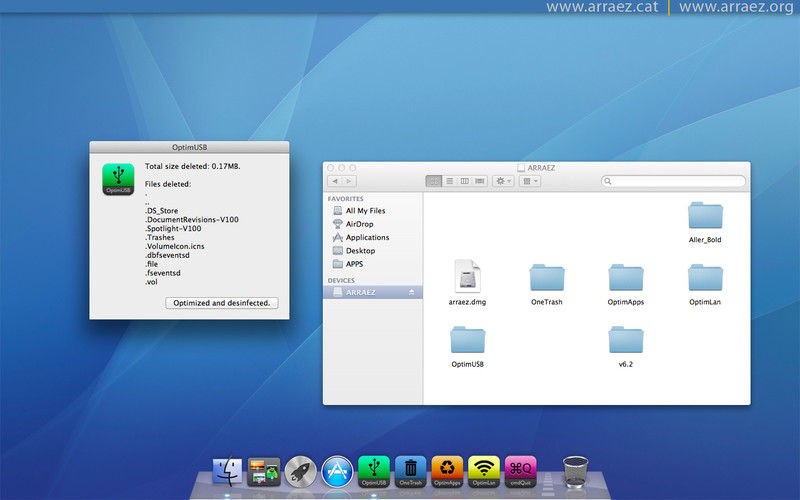Open the Finder action gear menu
This screenshot has width=800, height=500.
(503, 181)
